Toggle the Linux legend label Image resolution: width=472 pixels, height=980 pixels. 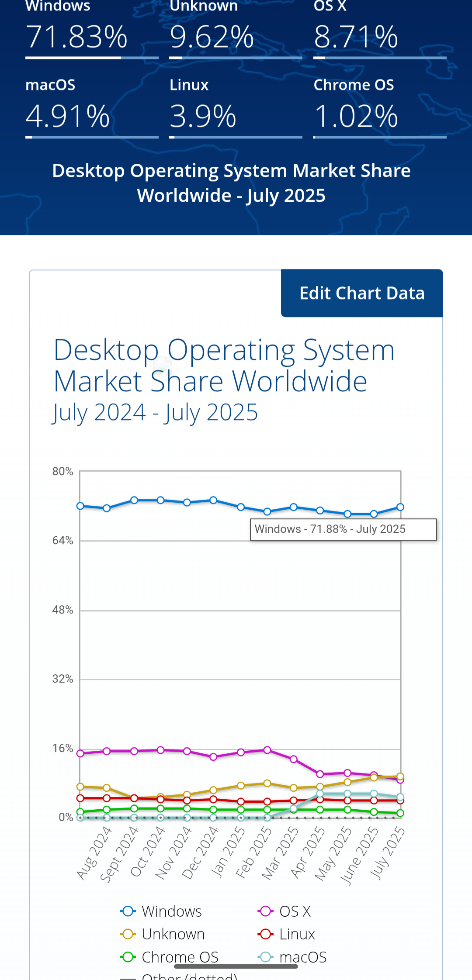point(297,934)
